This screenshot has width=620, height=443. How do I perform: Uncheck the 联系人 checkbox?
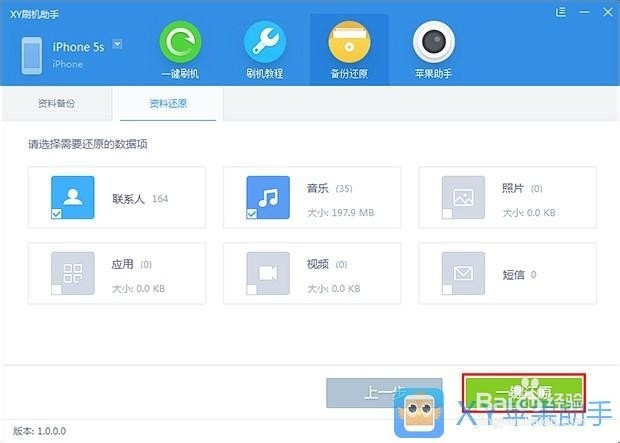pos(57,214)
